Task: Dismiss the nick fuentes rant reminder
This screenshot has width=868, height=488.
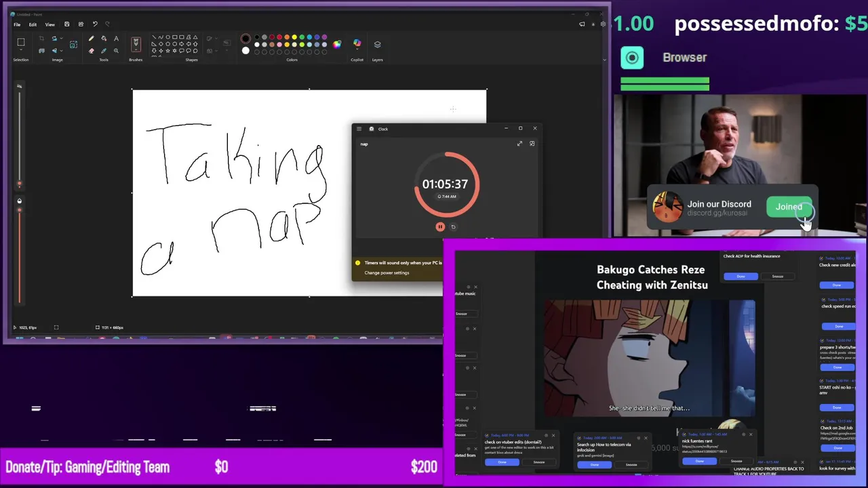Action: point(751,434)
